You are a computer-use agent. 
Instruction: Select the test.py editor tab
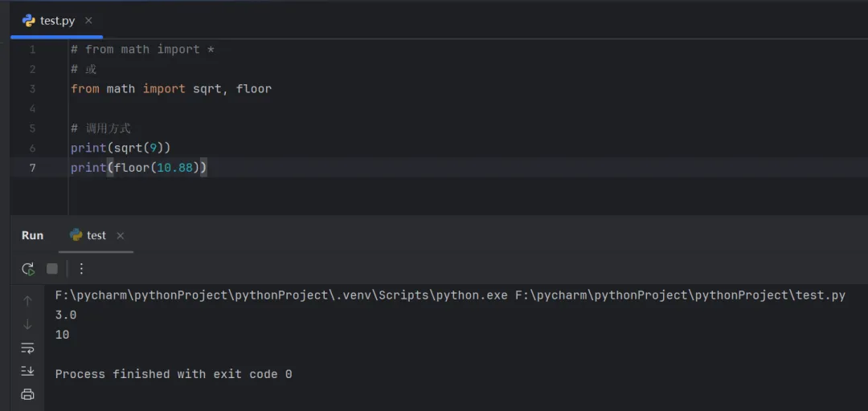[x=55, y=21]
